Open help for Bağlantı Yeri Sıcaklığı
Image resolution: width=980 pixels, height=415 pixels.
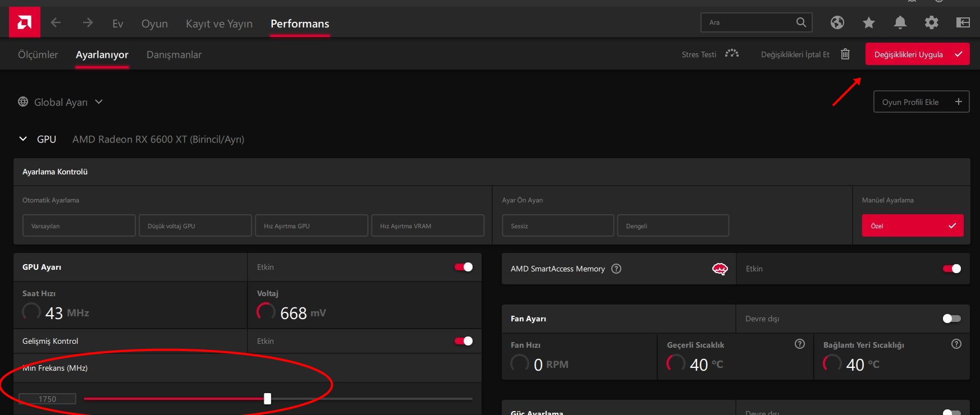click(x=956, y=344)
